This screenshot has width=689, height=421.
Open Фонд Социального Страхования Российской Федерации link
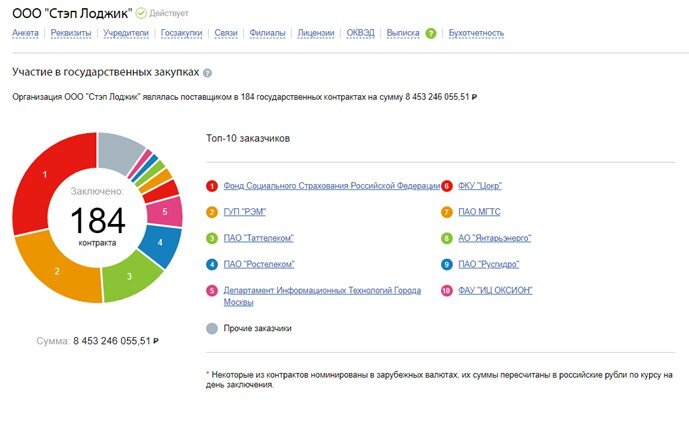click(332, 186)
